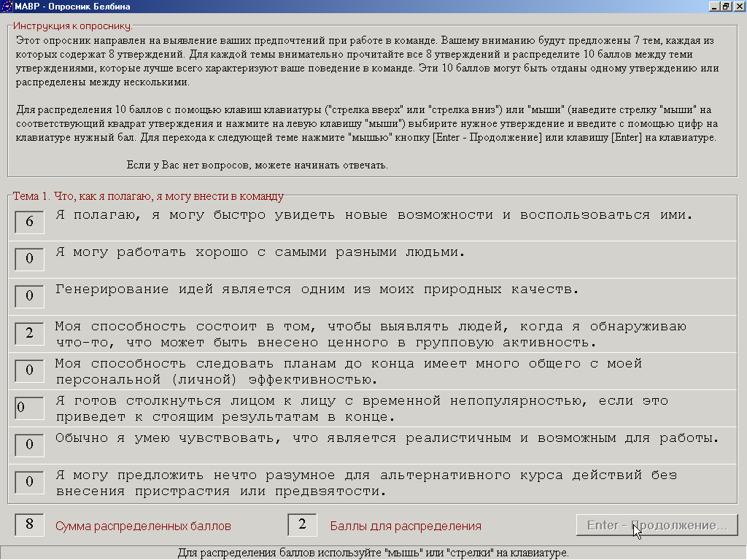Click the 'Сумма распределенных баллов' total field

click(30, 525)
